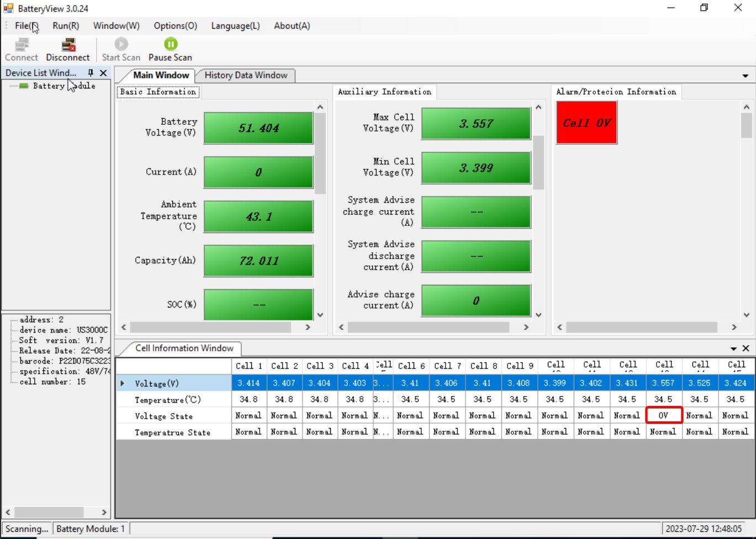Viewport: 756px width, 539px height.
Task: Click the status bar date and time
Action: (x=704, y=529)
